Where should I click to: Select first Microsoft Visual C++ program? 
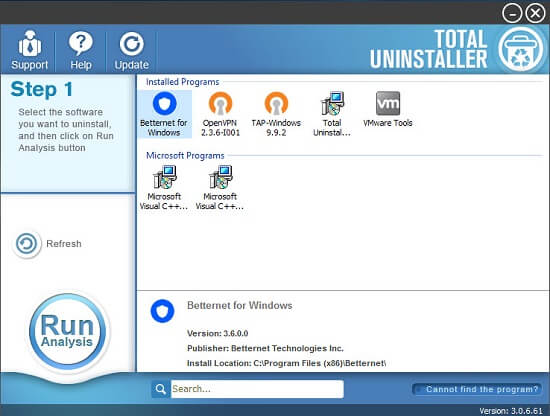pyautogui.click(x=164, y=188)
